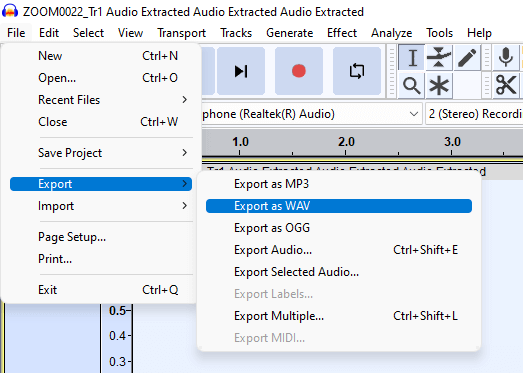This screenshot has height=373, width=523.
Task: Click the 2.0 mark on the timeline ruler
Action: (x=346, y=142)
